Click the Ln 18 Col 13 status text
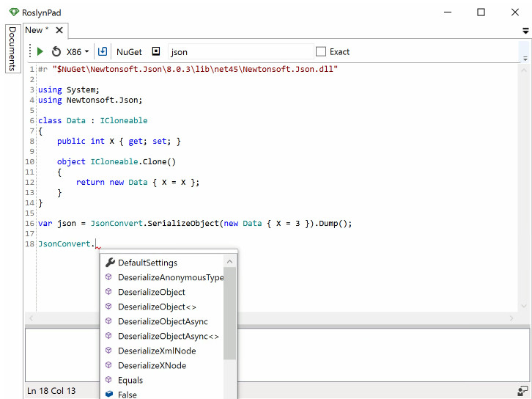This screenshot has height=399, width=532. (x=51, y=391)
